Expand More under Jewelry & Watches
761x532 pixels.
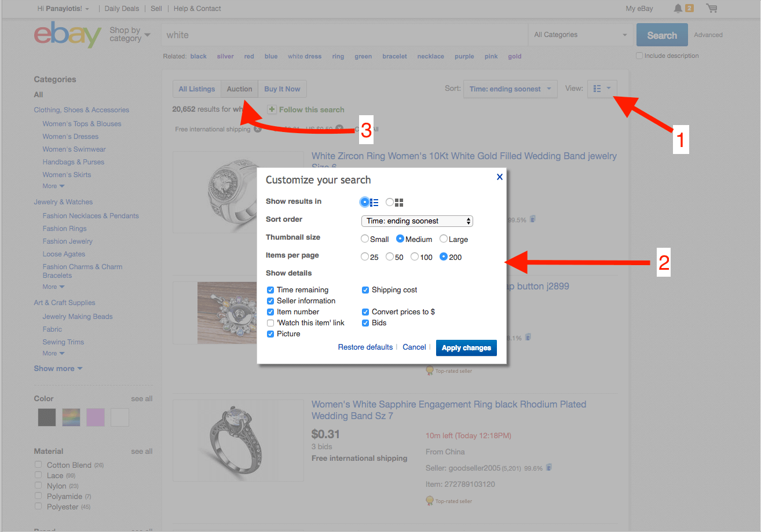click(x=53, y=287)
